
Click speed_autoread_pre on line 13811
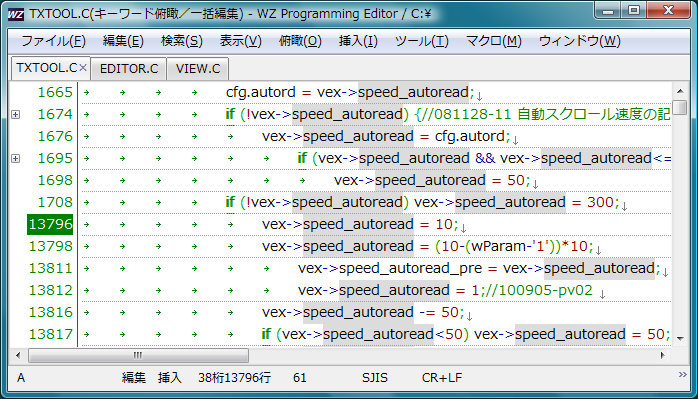click(410, 269)
